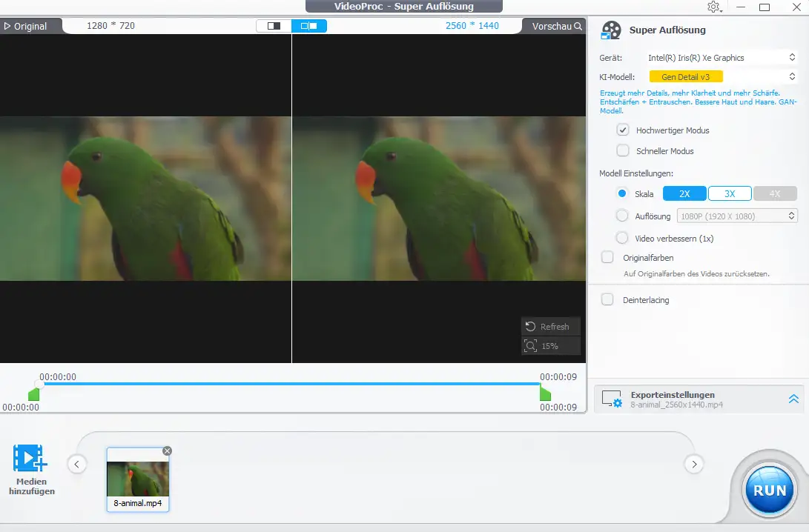Open the Gerät device dropdown

tap(722, 58)
